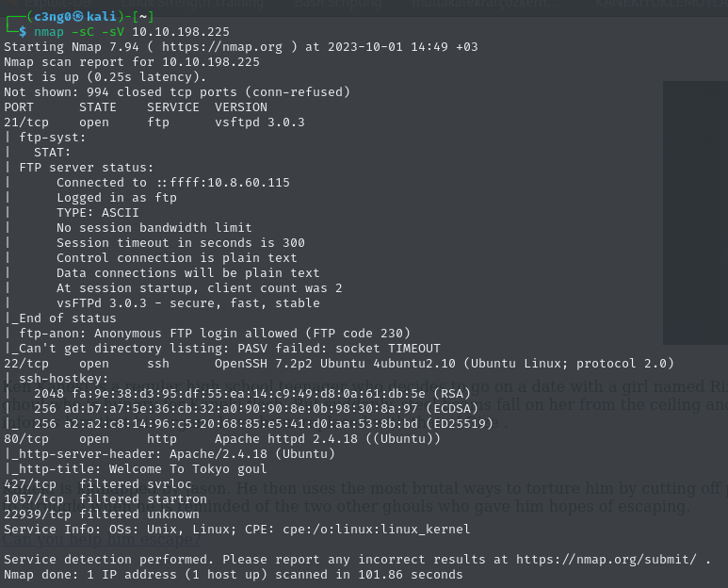
Task: Click the 21/tcp port entry
Action: (x=26, y=122)
